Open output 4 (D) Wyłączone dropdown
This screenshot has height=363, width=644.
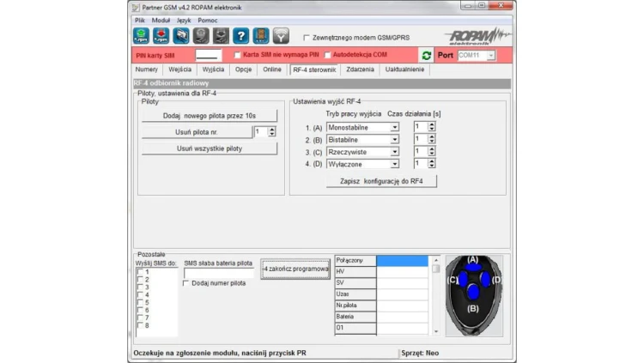(x=394, y=164)
